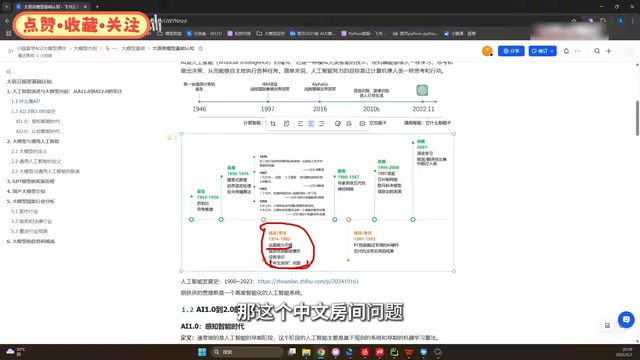Jump to AI2.0 认知智能时代 in outline
This screenshot has width=640, height=360.
pyautogui.click(x=38, y=131)
